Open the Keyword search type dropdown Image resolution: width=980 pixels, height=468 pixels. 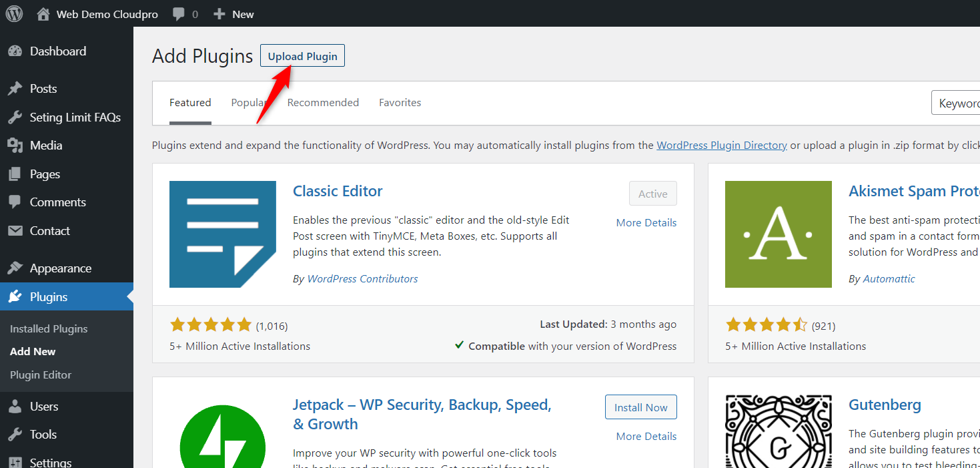pyautogui.click(x=957, y=103)
